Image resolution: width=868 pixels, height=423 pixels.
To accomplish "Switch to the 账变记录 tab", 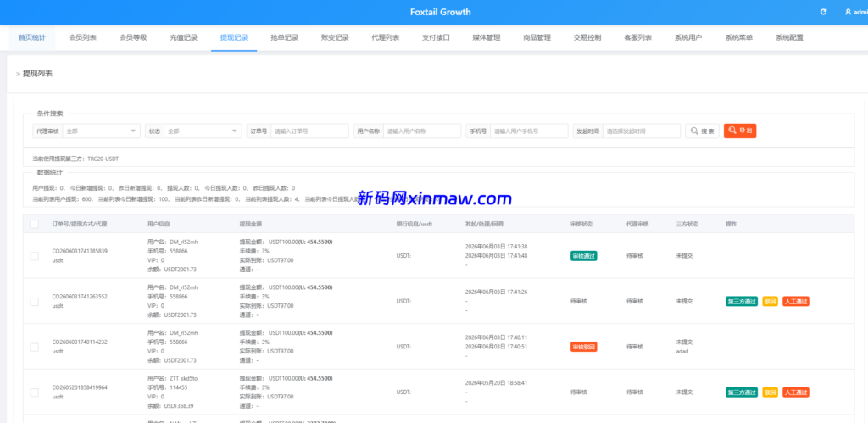I will [335, 38].
